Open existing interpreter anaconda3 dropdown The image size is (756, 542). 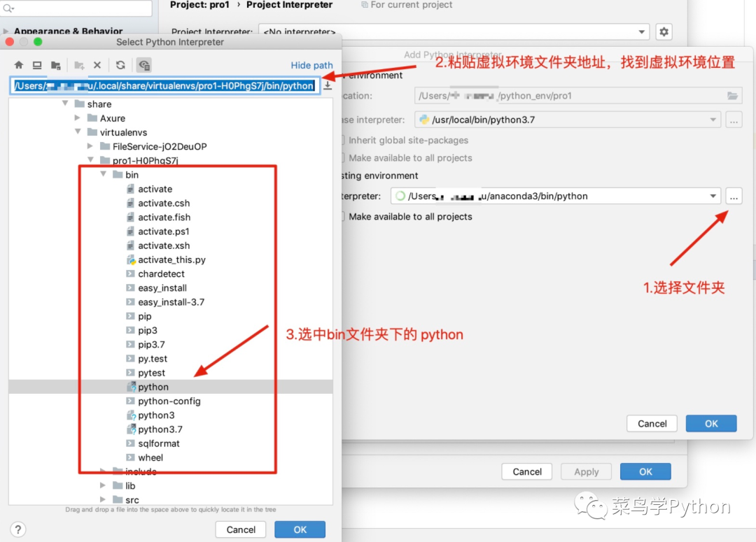(x=713, y=197)
